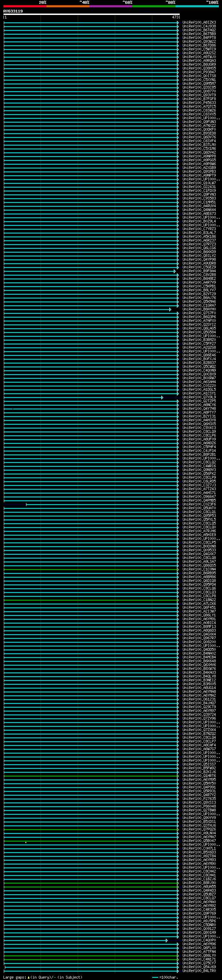Click the shorter alignment arrowhead for C4Q0P0
Image resolution: width=222 pixels, height=980 pixels.
point(166,940)
